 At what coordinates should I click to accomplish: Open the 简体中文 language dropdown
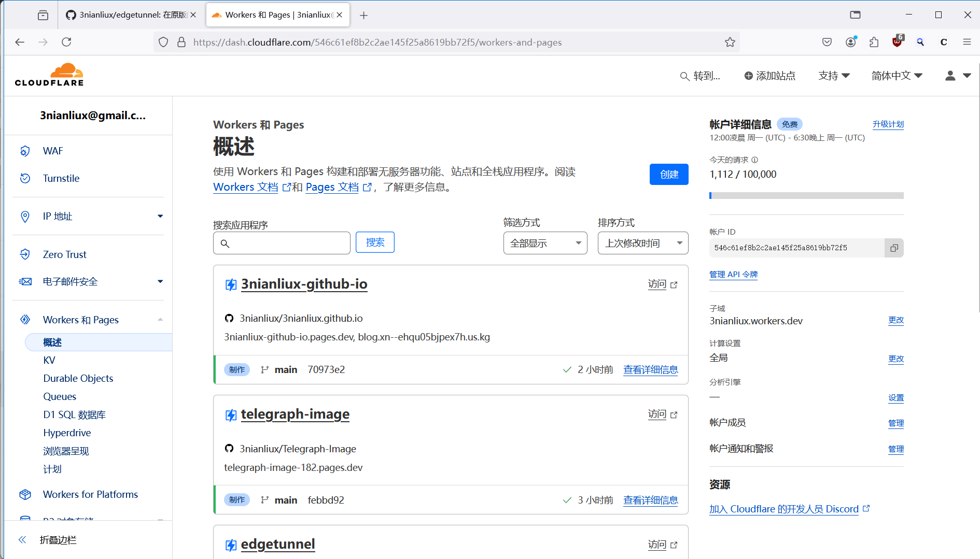point(897,76)
